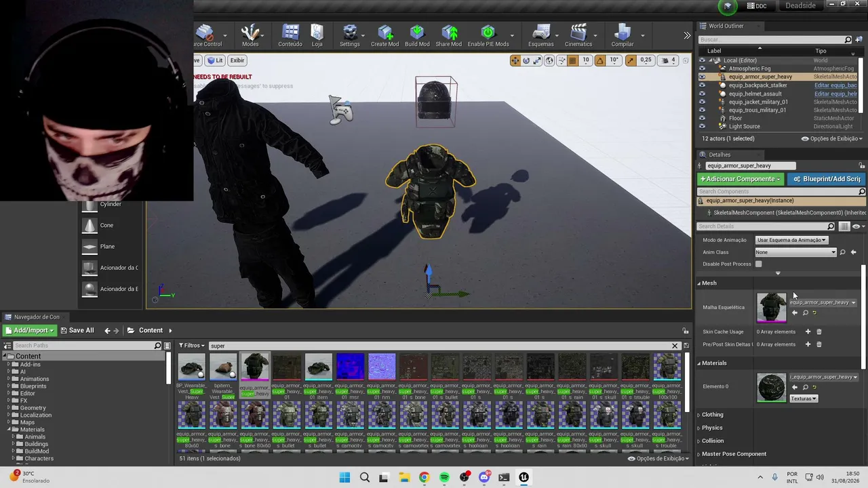
Task: Enable the Disable Post Process checkbox
Action: (759, 264)
